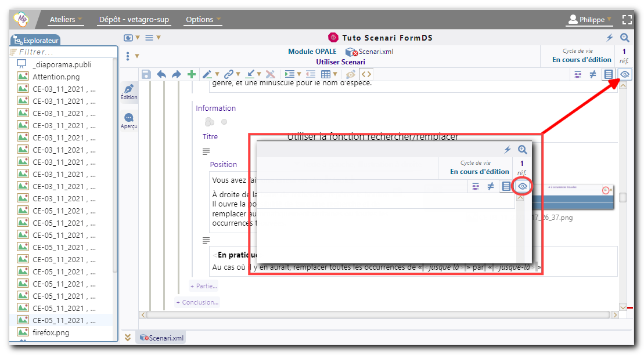
Task: Open the Dépôt - vetagro-sup menu
Action: click(x=134, y=19)
